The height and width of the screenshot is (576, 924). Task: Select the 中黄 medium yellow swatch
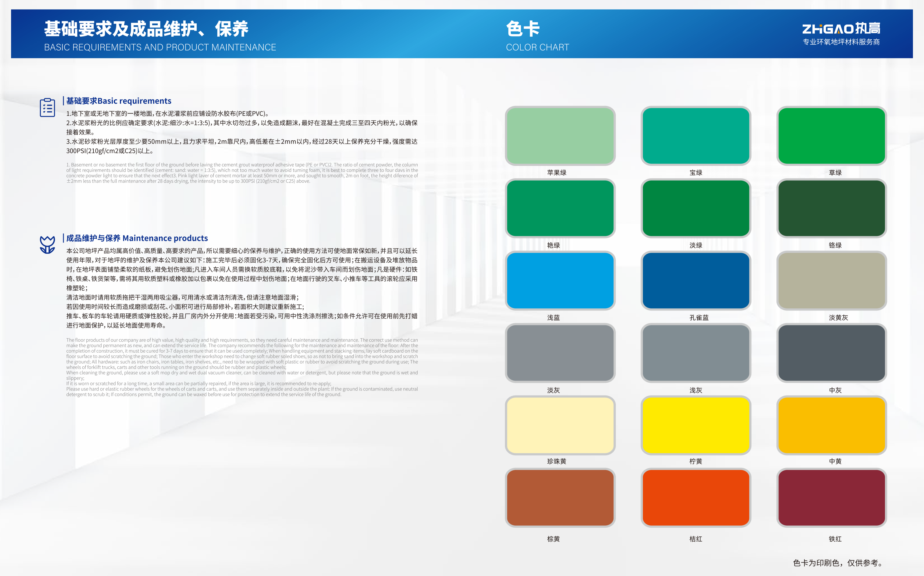tap(831, 425)
